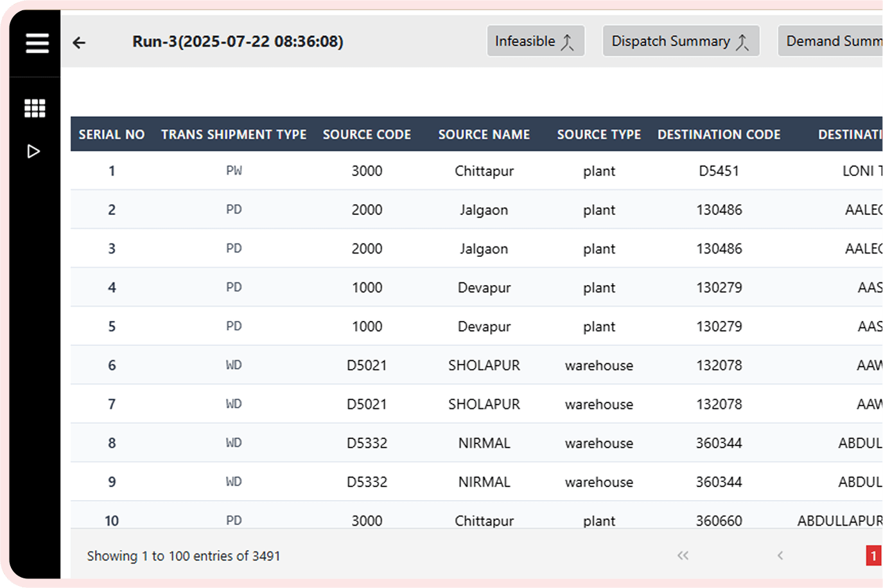Click the grid apps icon in sidebar
The height and width of the screenshot is (588, 883).
(x=35, y=108)
